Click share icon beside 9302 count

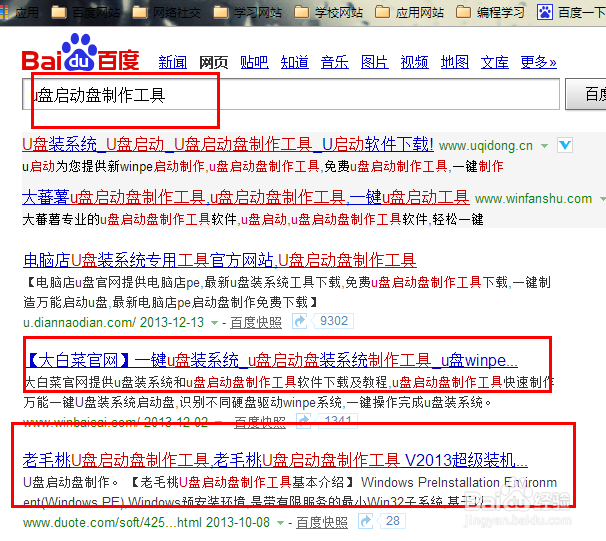(x=300, y=321)
